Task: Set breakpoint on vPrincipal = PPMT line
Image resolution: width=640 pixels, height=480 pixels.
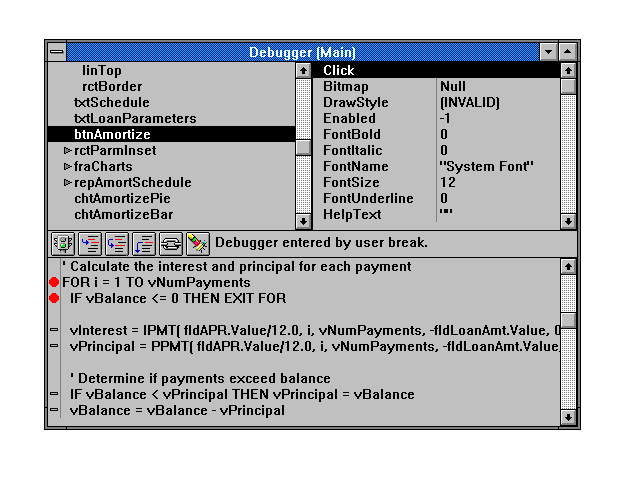Action: [54, 345]
